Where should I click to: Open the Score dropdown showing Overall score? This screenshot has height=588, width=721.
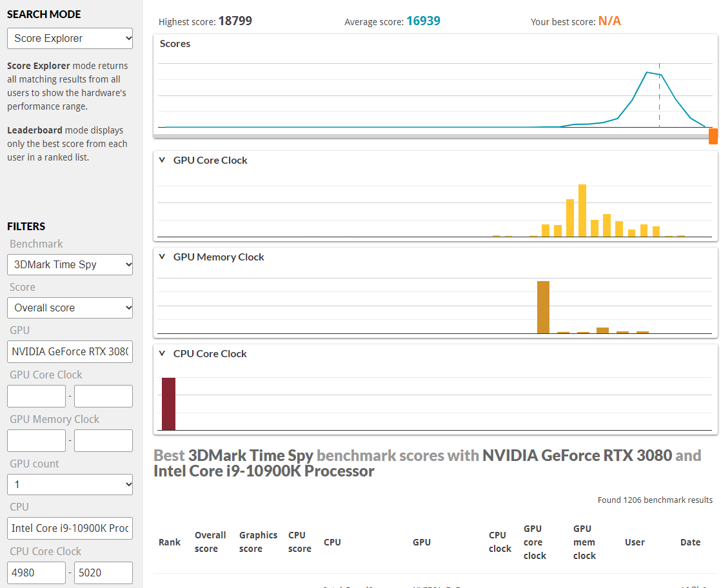pos(70,308)
